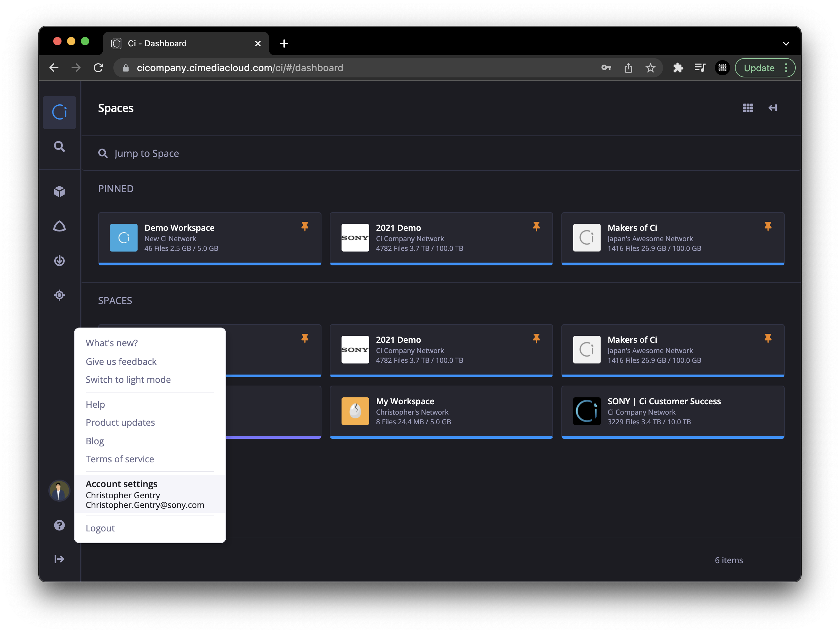Click storage bar under pinned 2021 Demo
840x633 pixels.
click(x=441, y=263)
